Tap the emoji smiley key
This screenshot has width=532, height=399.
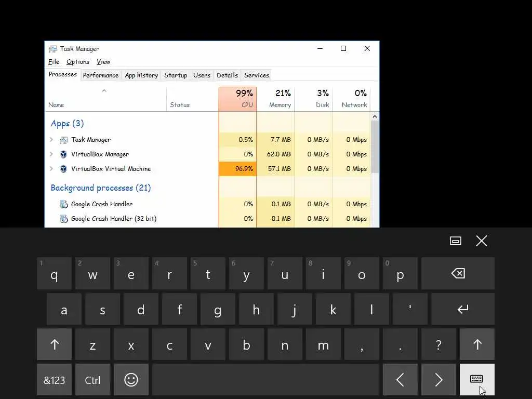131,380
